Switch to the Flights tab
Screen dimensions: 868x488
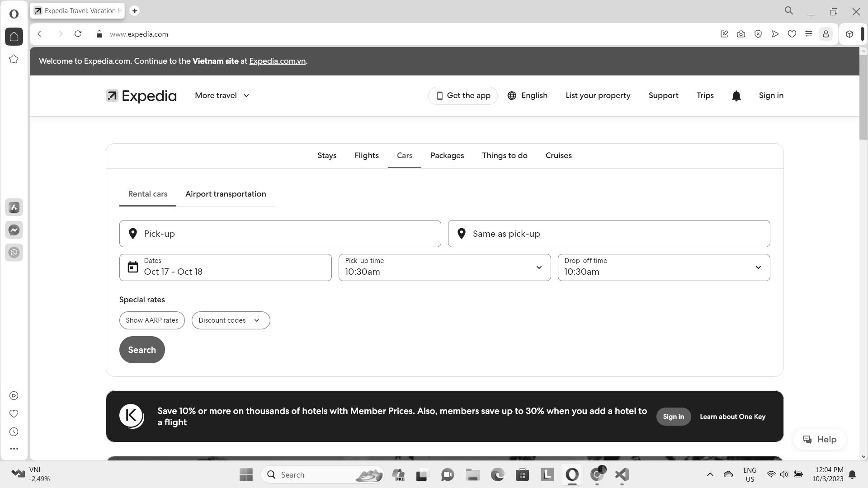click(367, 155)
